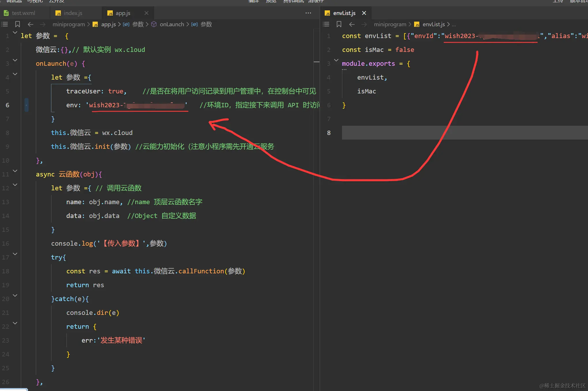588x391 pixels.
Task: Click miniprogram breadcrumb in right editor
Action: tap(390, 24)
